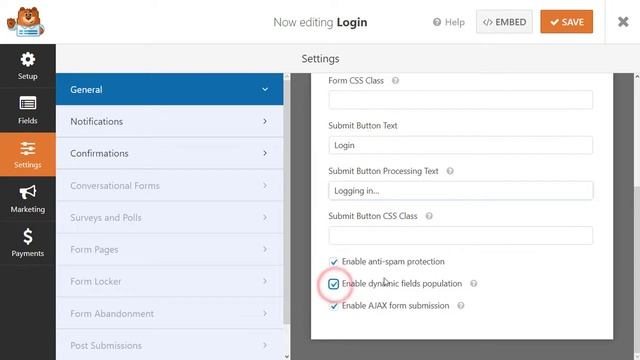
Task: Toggle Enable anti-spam protection checkbox
Action: coord(333,262)
